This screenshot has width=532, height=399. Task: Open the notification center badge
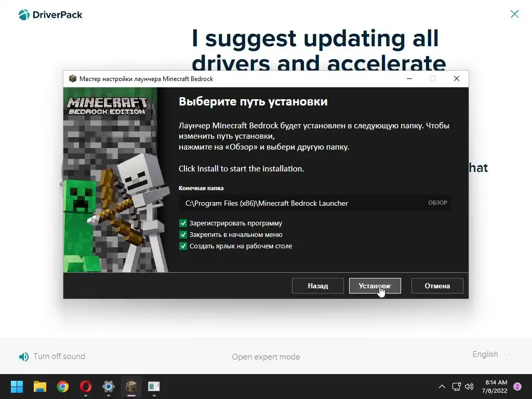coord(517,387)
